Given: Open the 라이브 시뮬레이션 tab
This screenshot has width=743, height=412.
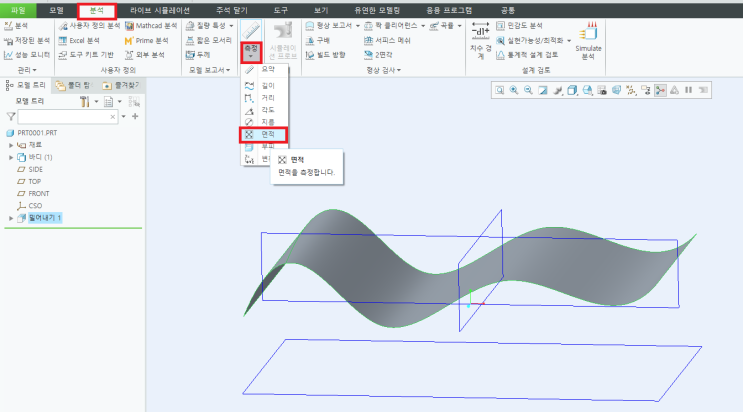Looking at the screenshot, I should click(160, 10).
